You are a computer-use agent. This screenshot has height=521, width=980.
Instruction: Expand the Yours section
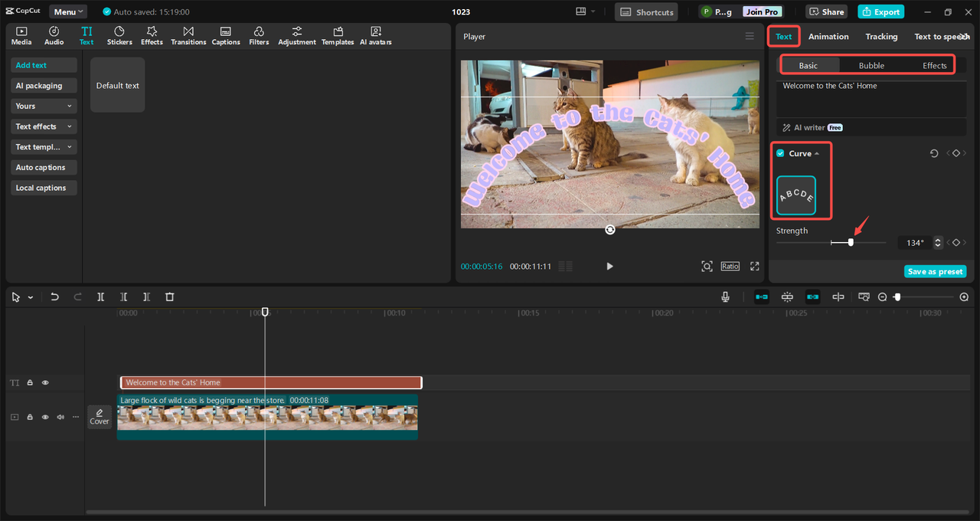pyautogui.click(x=44, y=106)
